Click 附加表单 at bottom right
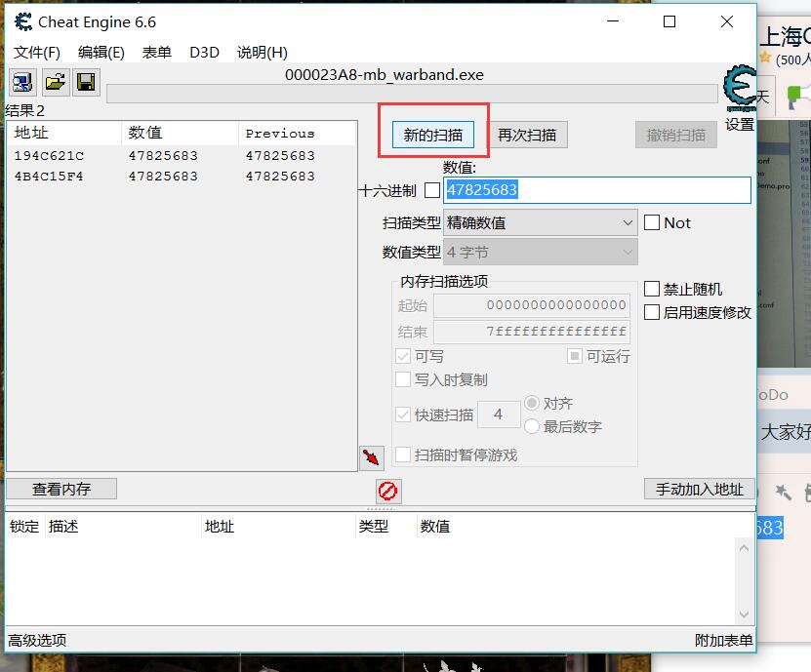 [723, 641]
